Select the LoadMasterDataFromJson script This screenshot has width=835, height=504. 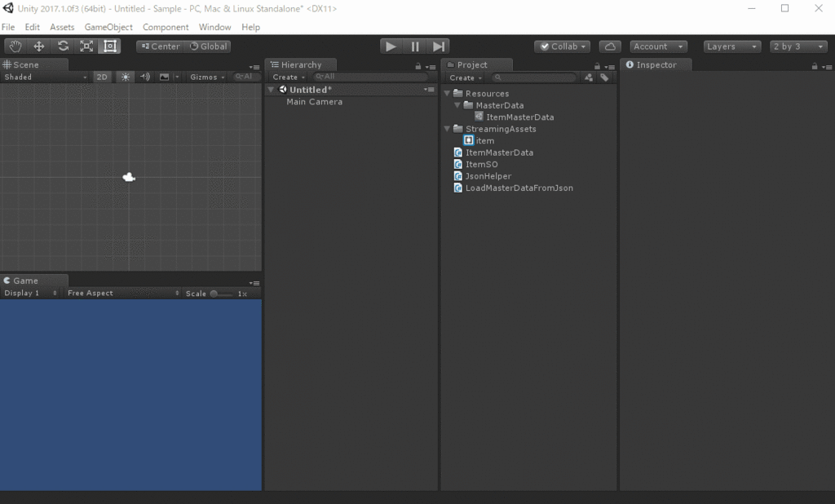point(514,188)
